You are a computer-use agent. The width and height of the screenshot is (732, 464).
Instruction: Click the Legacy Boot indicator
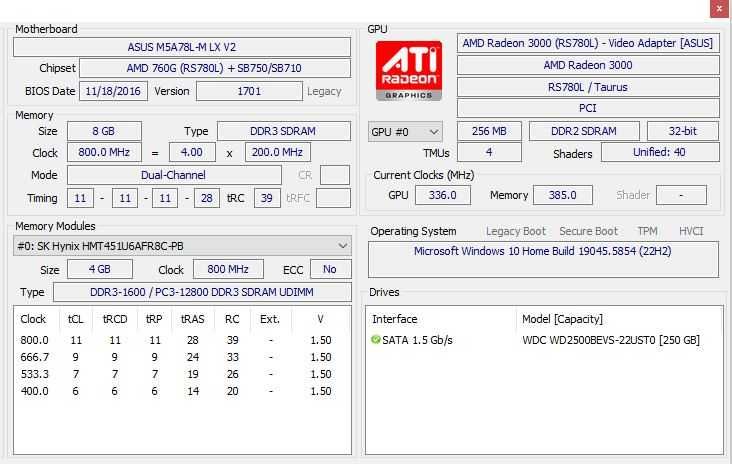pos(515,232)
